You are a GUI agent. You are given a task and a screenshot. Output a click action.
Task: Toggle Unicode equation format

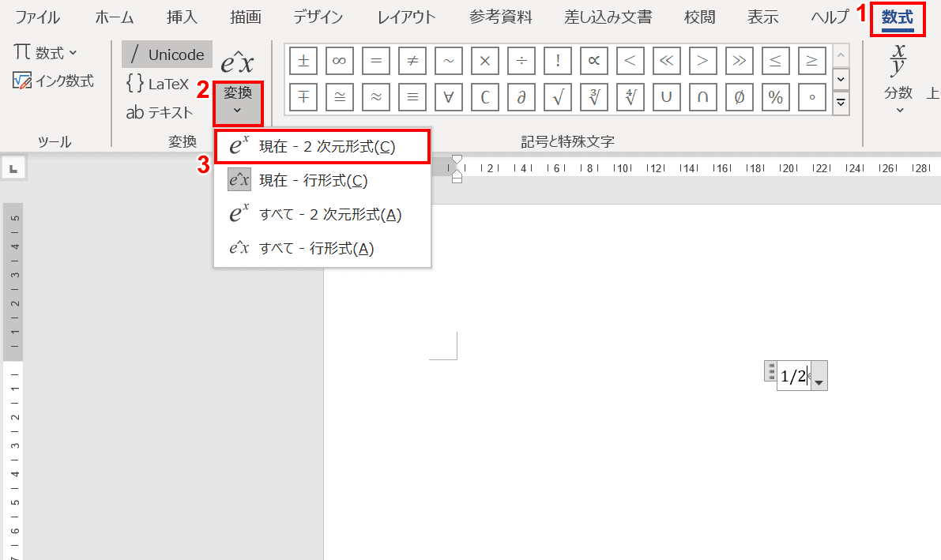pos(167,54)
